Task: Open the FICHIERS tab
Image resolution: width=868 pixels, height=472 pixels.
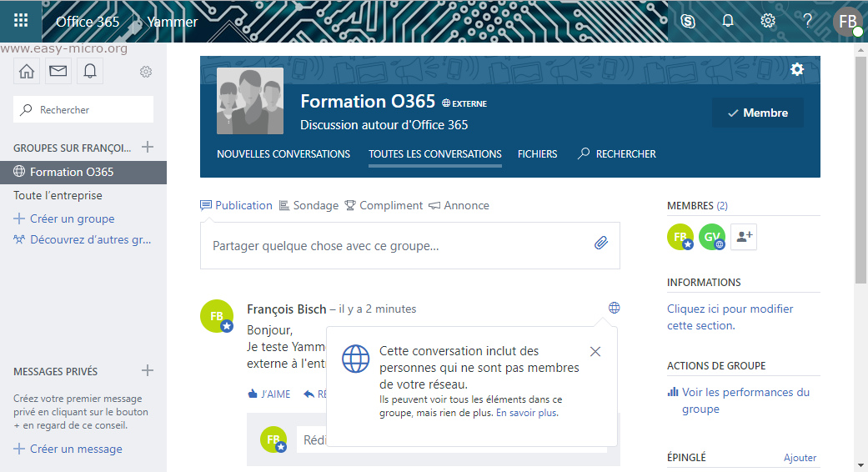Action: click(x=538, y=153)
